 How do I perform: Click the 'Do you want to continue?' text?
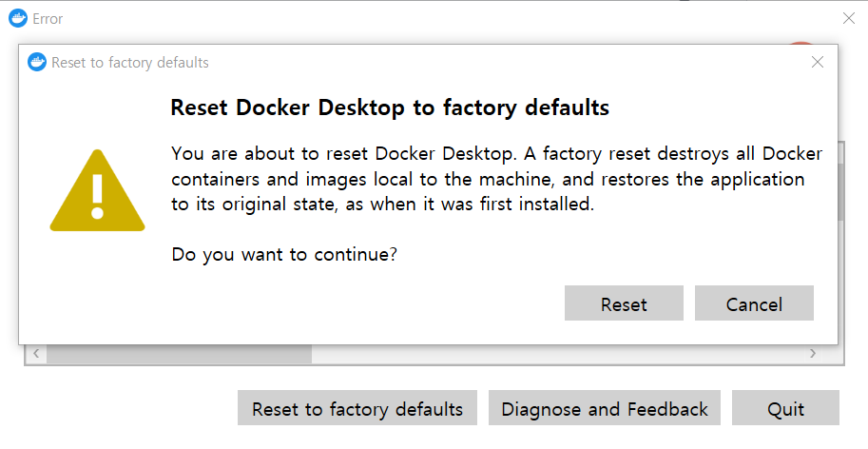[x=284, y=255]
